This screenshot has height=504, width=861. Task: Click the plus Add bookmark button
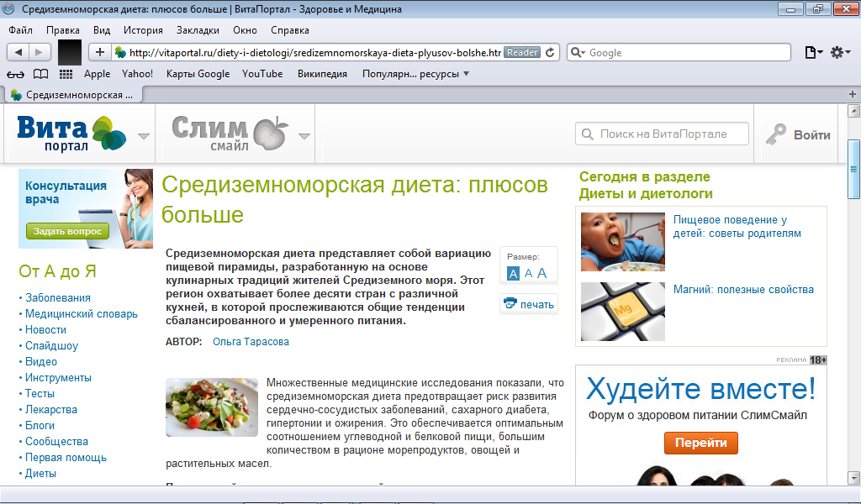point(99,52)
